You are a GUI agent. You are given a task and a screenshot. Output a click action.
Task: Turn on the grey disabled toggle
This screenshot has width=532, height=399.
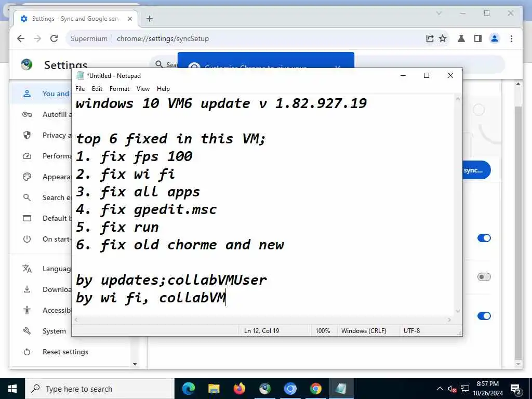click(484, 277)
